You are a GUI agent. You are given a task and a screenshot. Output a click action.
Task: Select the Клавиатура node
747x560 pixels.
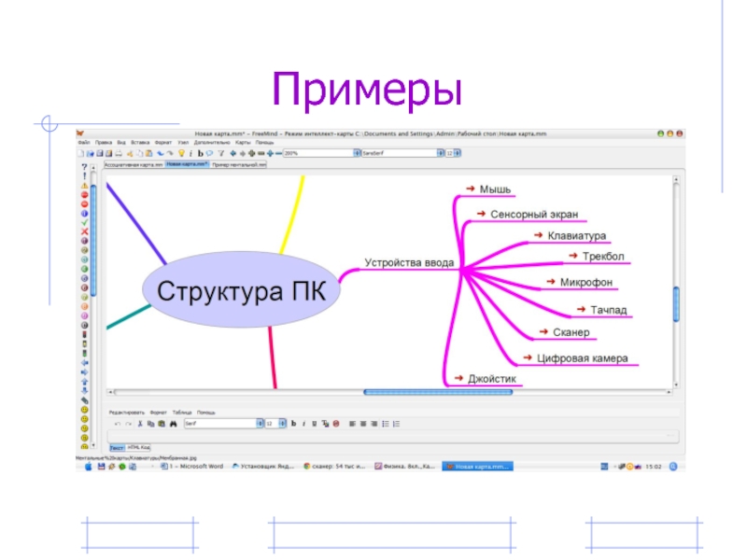point(576,235)
